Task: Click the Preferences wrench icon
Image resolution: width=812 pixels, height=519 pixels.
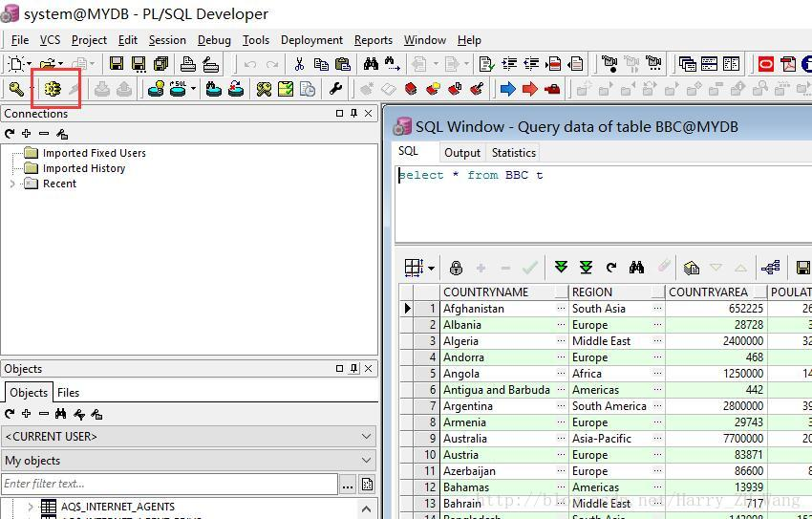Action: coord(335,89)
